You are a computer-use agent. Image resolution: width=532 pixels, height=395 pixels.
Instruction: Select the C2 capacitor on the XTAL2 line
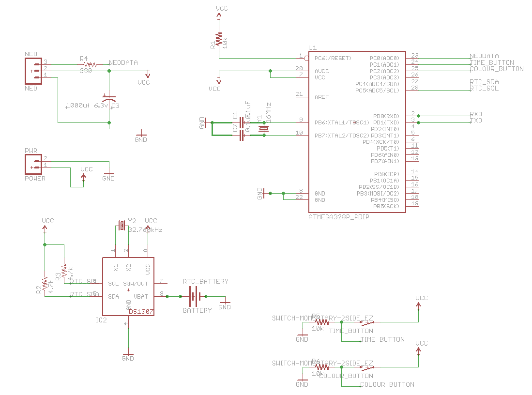coord(242,136)
